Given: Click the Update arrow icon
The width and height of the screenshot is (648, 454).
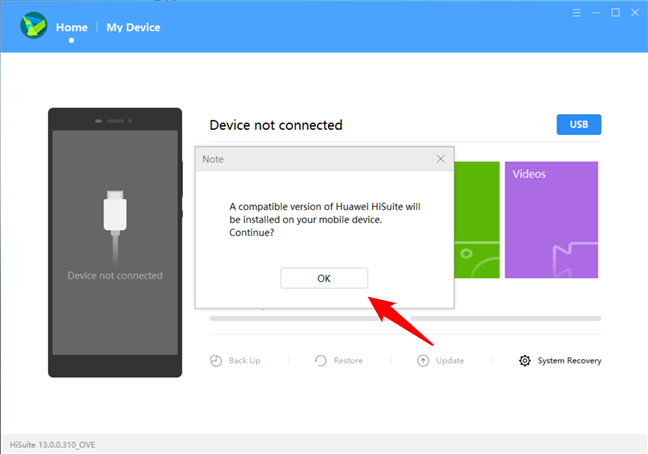Looking at the screenshot, I should 423,361.
